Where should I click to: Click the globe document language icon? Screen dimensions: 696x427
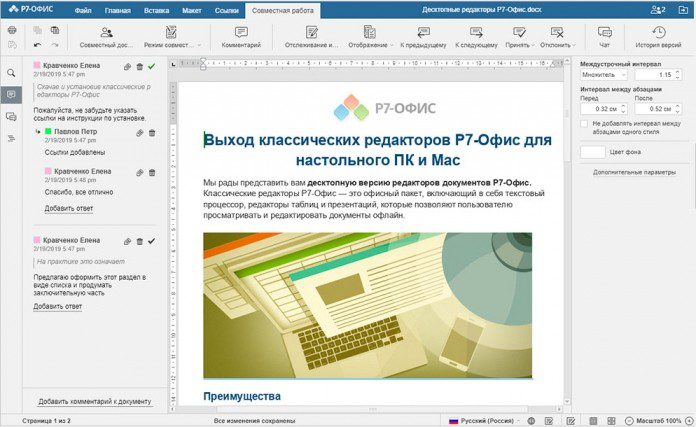tap(531, 420)
